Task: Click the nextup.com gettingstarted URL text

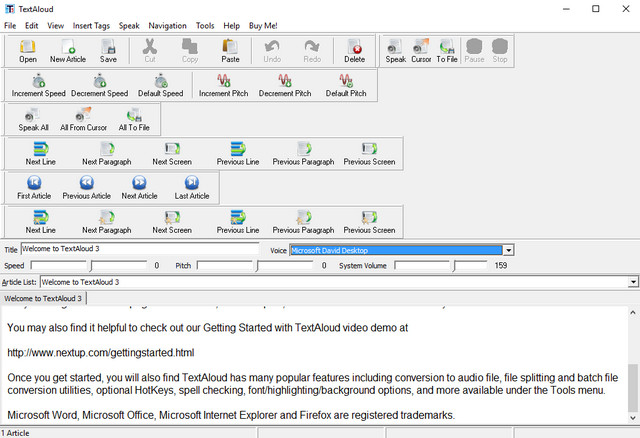Action: (101, 353)
